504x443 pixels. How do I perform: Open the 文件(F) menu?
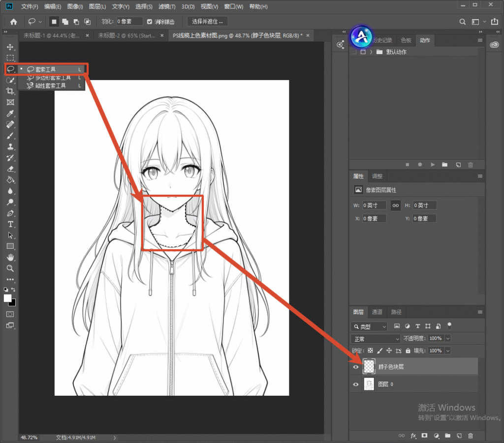tap(29, 6)
